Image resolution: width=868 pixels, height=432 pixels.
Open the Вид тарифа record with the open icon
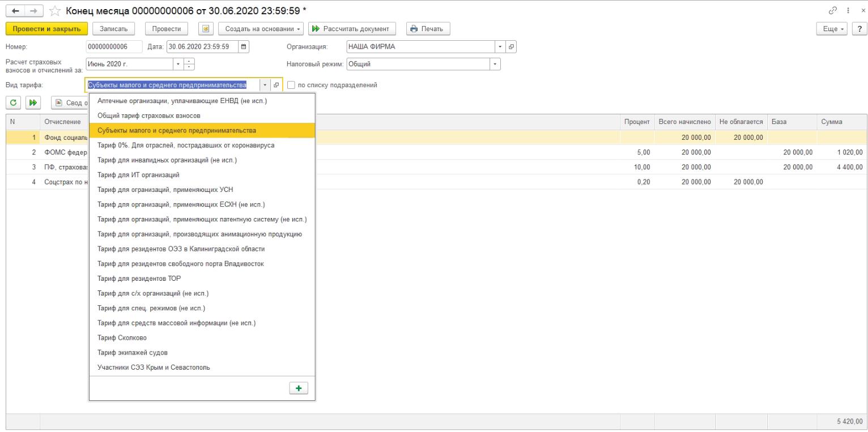(x=277, y=85)
